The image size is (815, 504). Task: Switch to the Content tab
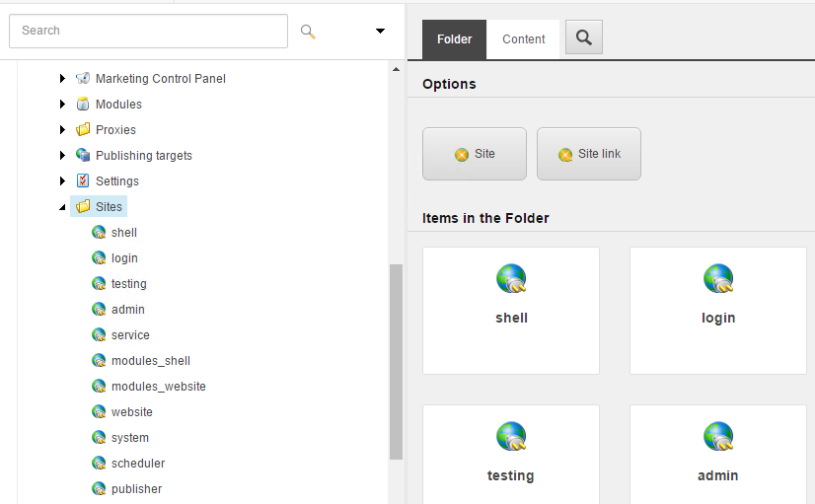point(523,39)
